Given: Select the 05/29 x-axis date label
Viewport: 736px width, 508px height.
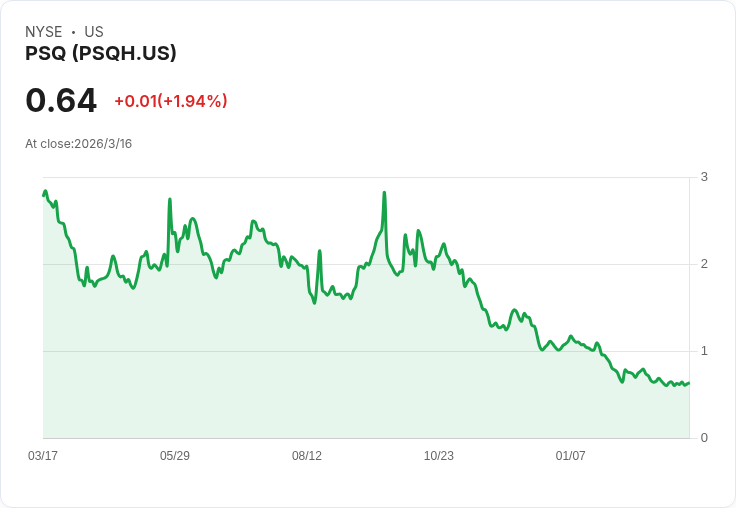Looking at the screenshot, I should [x=175, y=456].
